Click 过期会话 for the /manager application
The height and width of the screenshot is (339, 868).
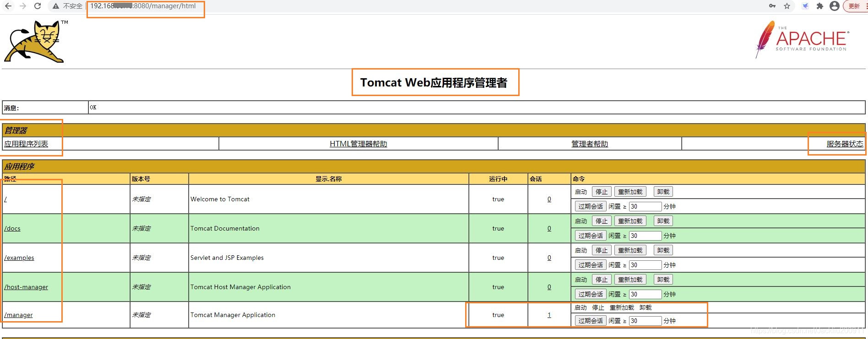591,321
